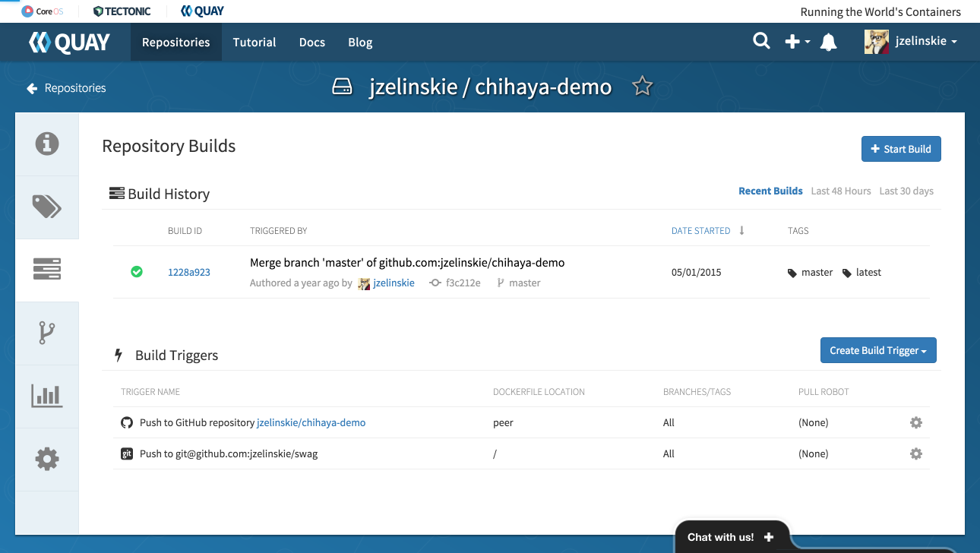Screen dimensions: 980x553
Task: Click the repository drive icon beside title
Action: (x=343, y=87)
